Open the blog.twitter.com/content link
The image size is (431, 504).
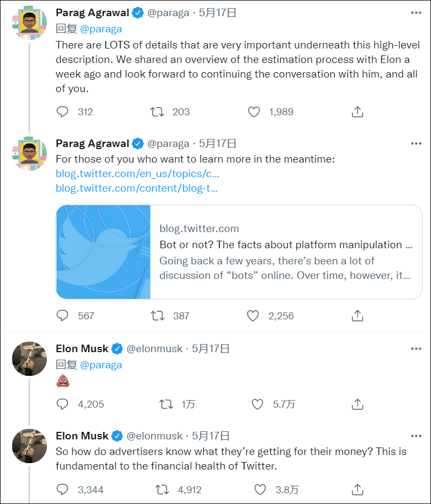136,188
